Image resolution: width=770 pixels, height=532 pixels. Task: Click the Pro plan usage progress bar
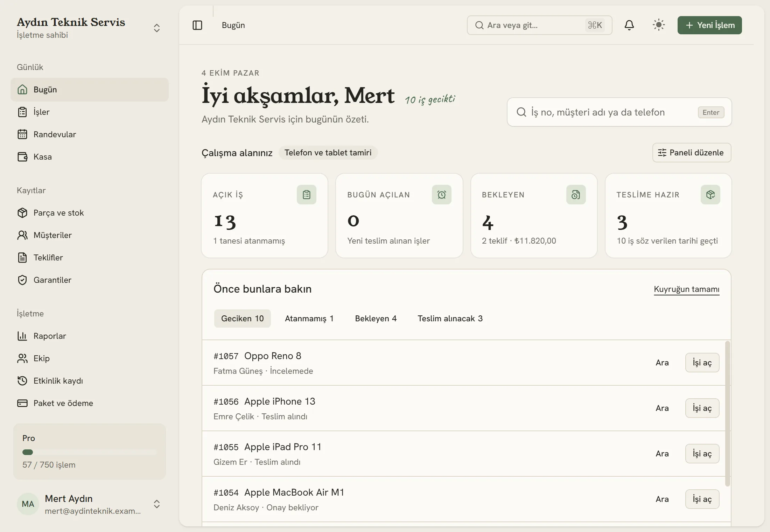[x=89, y=452]
